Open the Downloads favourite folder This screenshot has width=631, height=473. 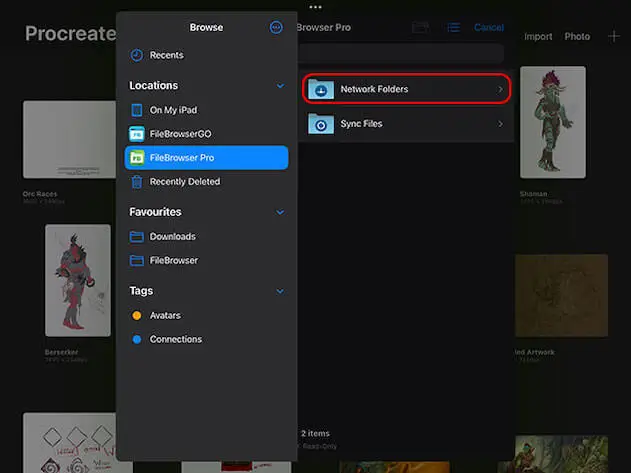172,237
